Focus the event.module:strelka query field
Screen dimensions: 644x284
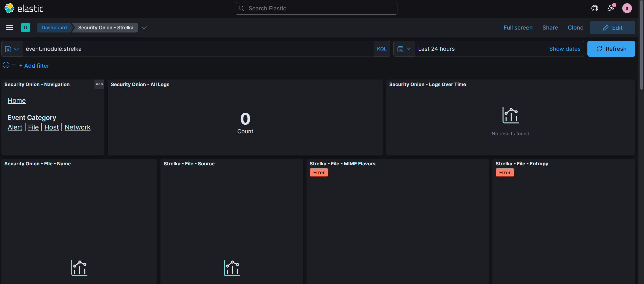point(198,49)
